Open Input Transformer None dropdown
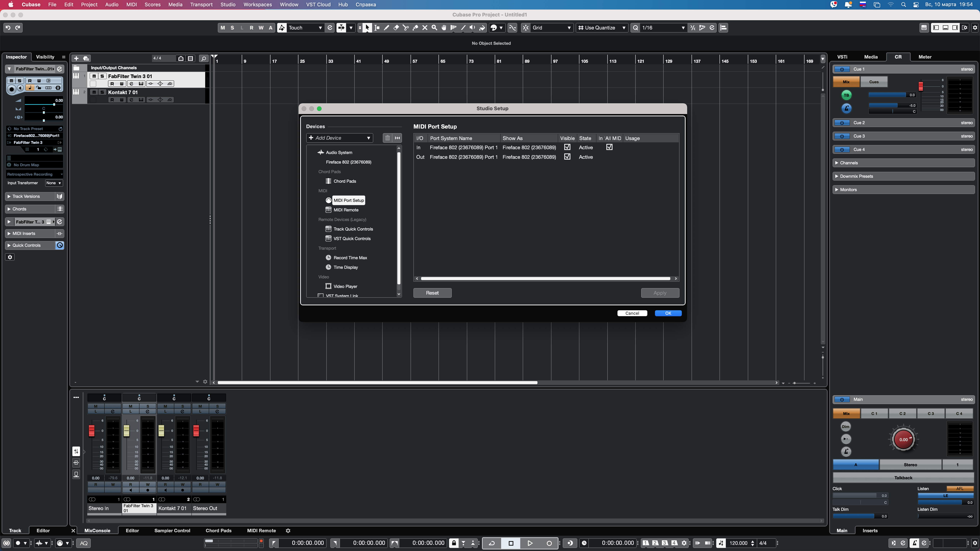Screen dimensions: 980x551 click(x=54, y=183)
